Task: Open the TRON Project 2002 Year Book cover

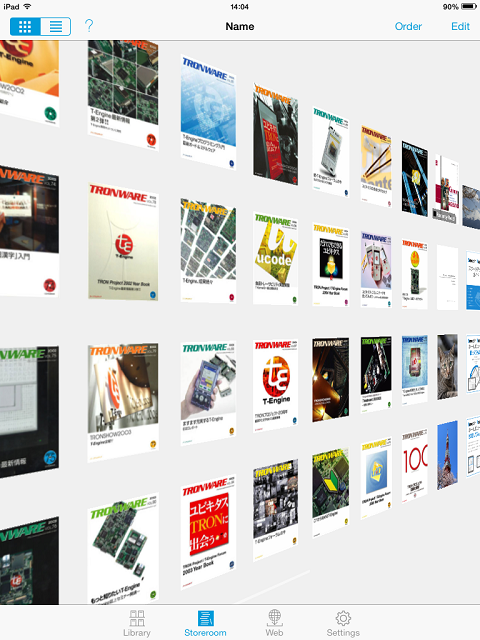Action: click(123, 242)
